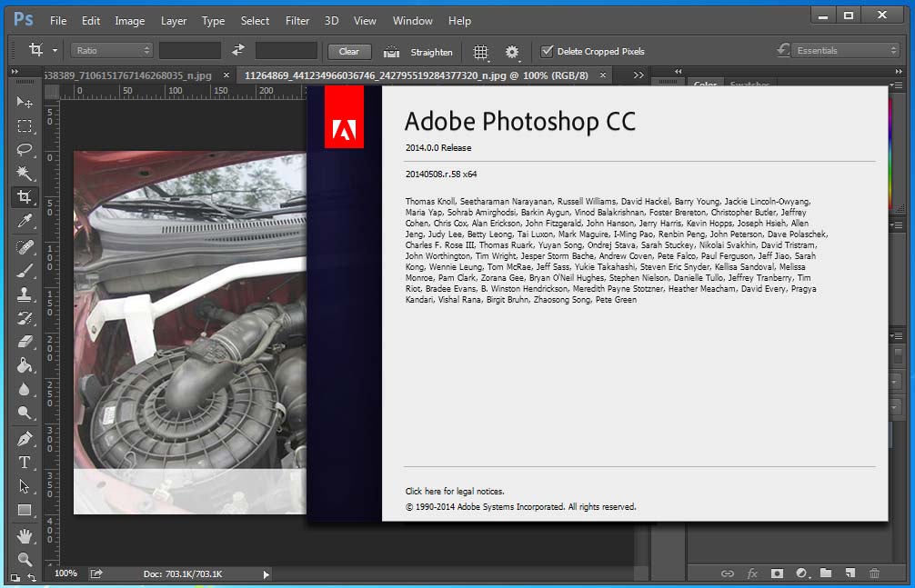
Task: Select the Horizontal Type tool
Action: [24, 463]
